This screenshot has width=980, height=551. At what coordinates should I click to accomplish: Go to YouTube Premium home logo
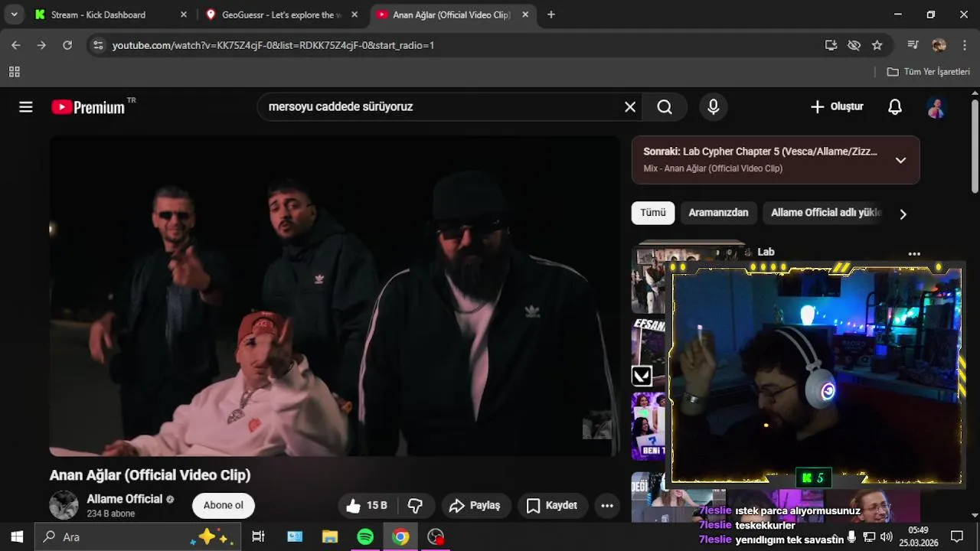click(88, 107)
